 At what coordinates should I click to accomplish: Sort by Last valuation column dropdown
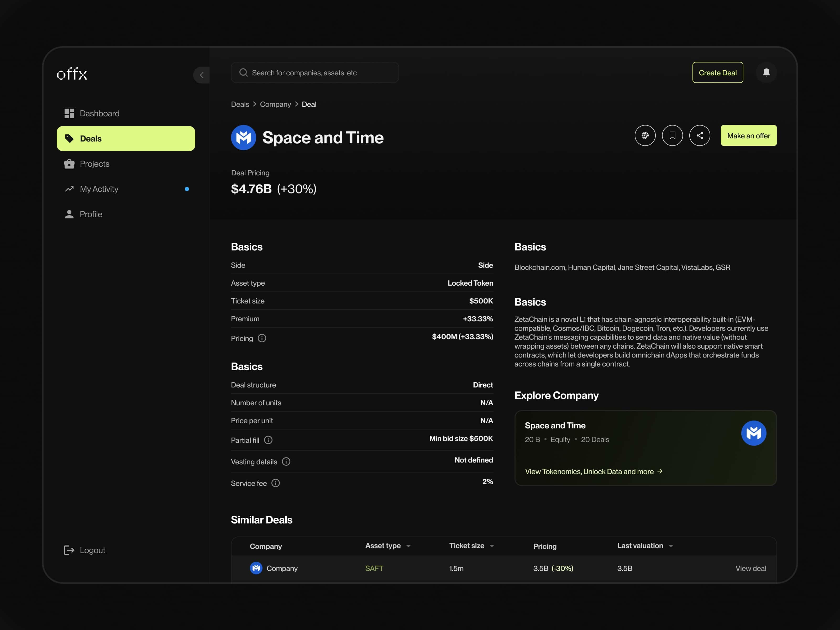[671, 546]
